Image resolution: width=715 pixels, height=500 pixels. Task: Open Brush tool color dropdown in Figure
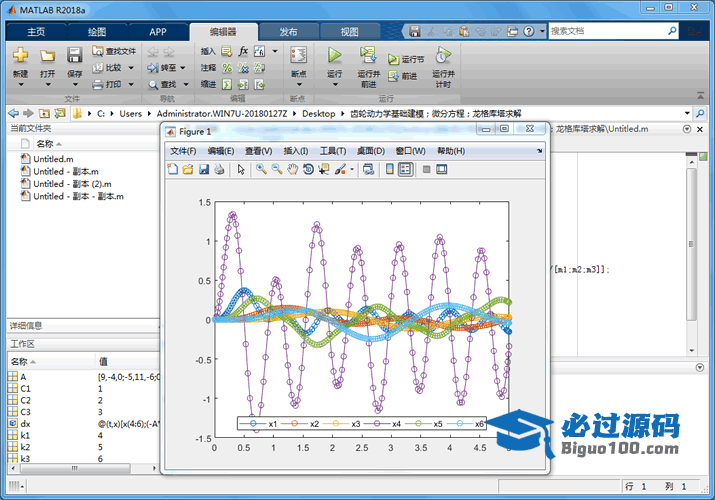point(352,170)
